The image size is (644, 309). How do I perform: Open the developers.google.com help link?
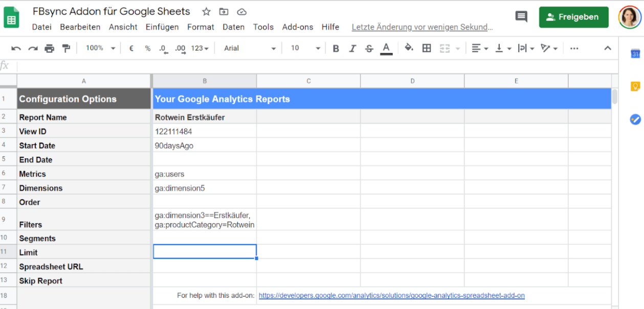click(391, 295)
